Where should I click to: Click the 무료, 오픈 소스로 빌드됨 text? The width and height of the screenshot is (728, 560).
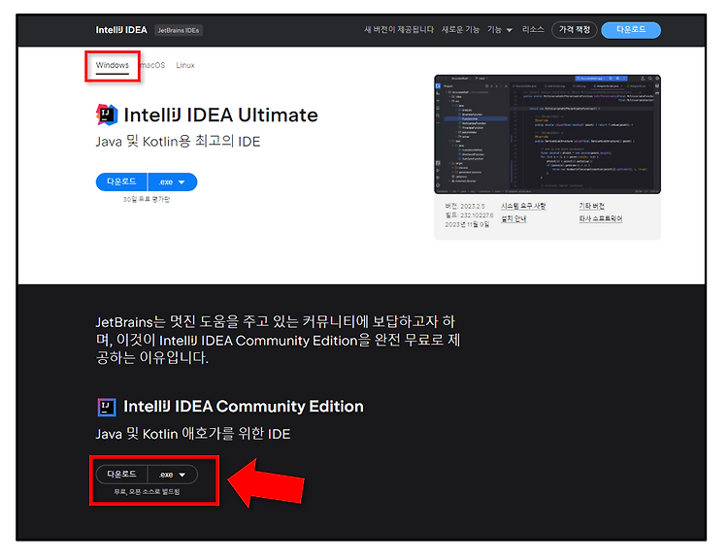(147, 492)
